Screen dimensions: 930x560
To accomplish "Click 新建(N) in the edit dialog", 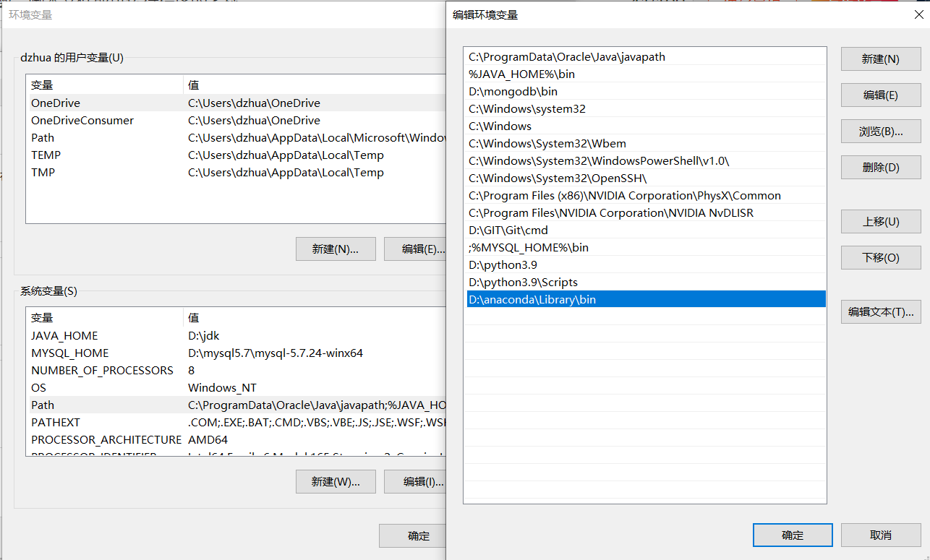I will coord(881,59).
